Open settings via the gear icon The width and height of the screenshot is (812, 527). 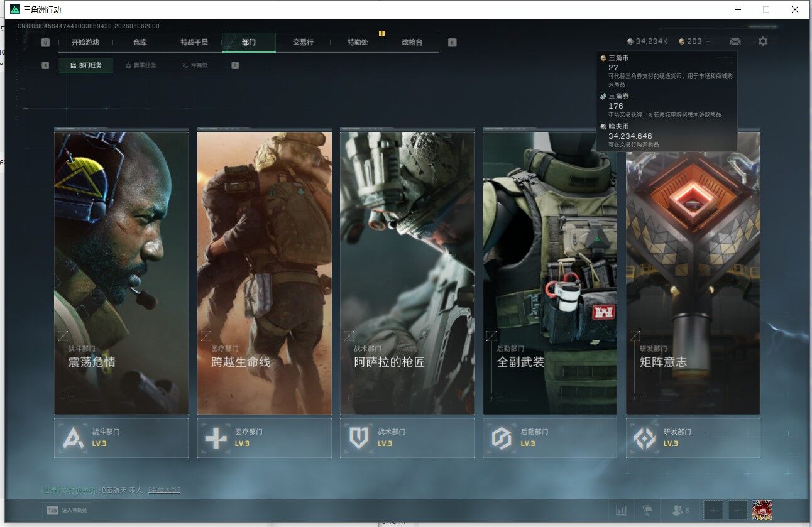coord(763,41)
